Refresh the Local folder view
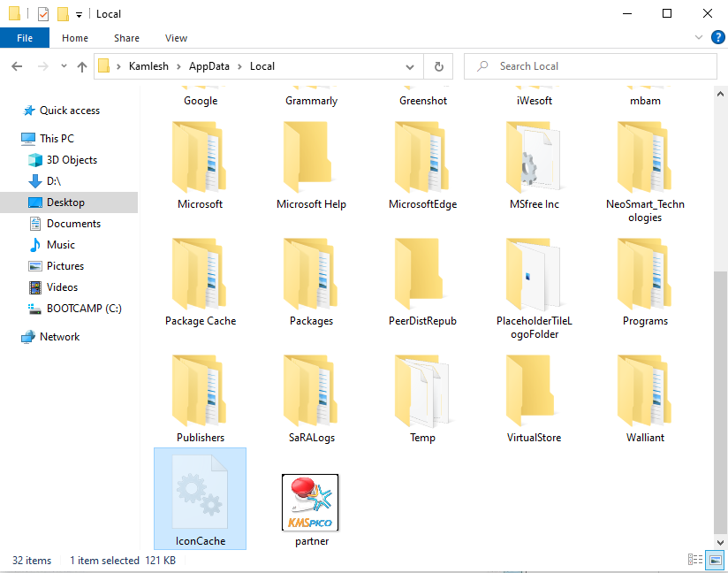728x573 pixels. click(439, 65)
